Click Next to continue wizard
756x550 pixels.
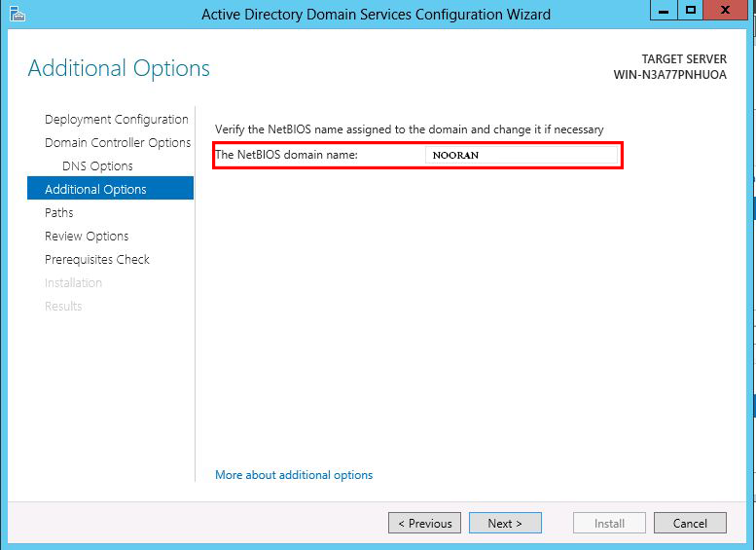[x=505, y=523]
